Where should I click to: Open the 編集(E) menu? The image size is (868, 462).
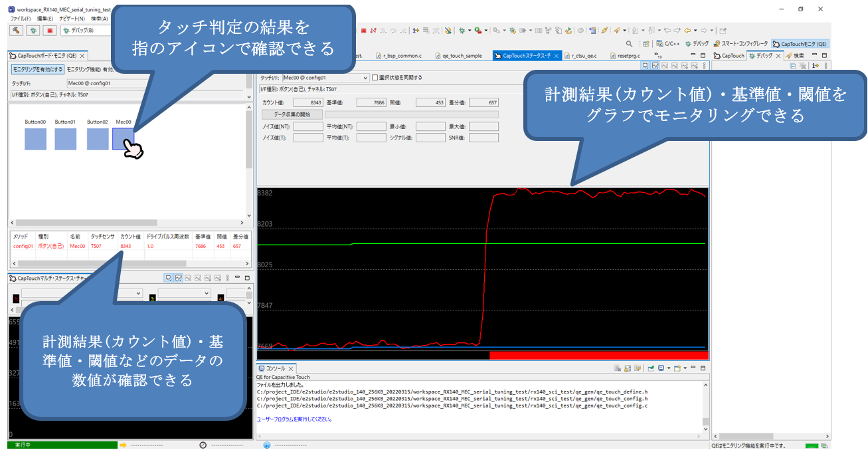45,19
